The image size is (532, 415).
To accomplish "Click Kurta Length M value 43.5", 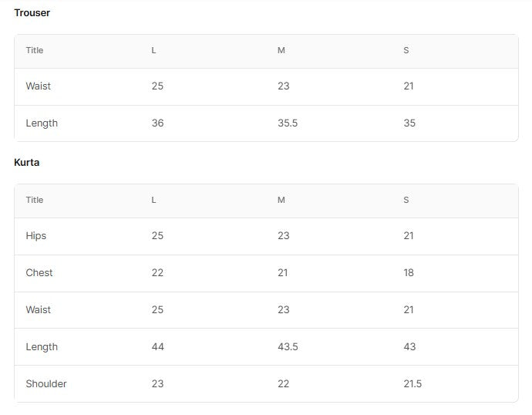I will [288, 347].
